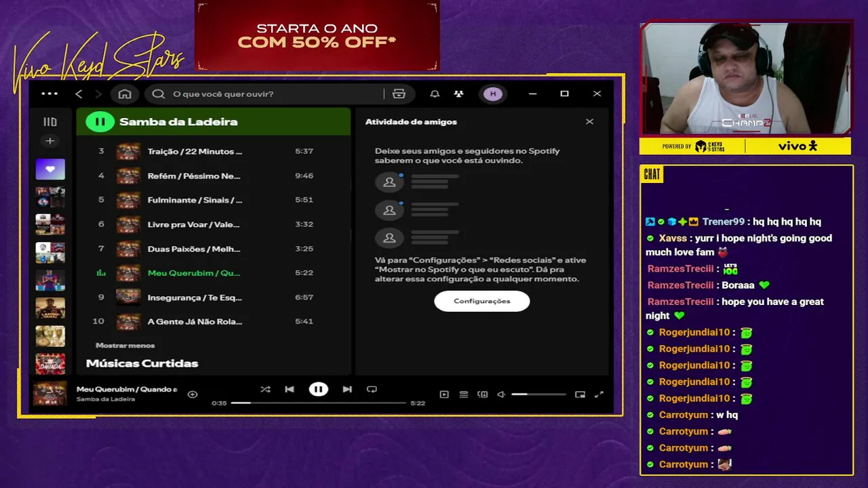This screenshot has height=488, width=868.
Task: Toggle repeat mode
Action: 372,389
